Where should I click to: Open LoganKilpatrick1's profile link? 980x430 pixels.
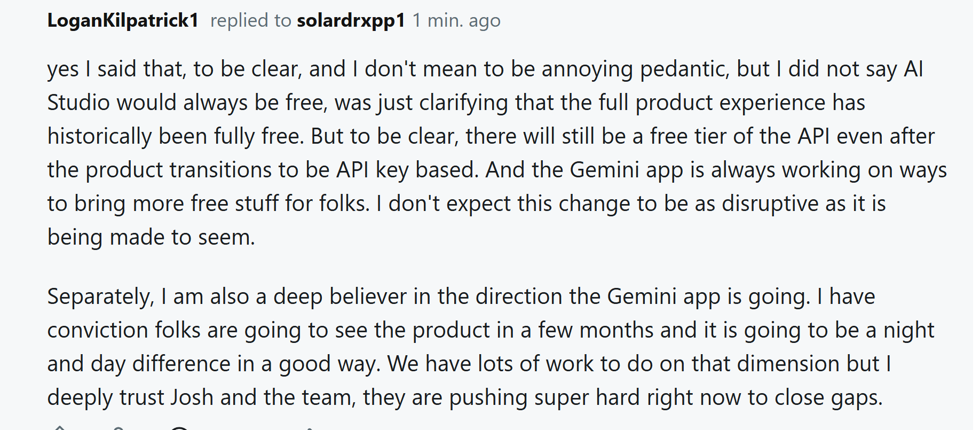click(123, 21)
